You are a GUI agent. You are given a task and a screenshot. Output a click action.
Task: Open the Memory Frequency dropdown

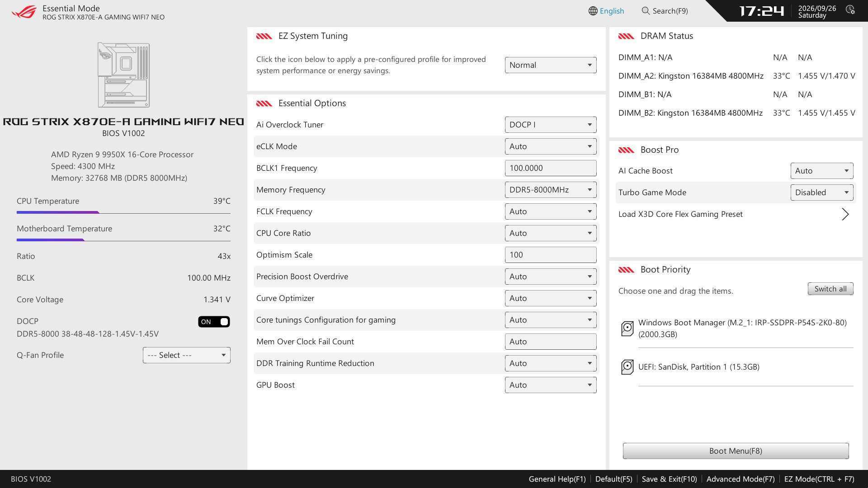pos(551,190)
